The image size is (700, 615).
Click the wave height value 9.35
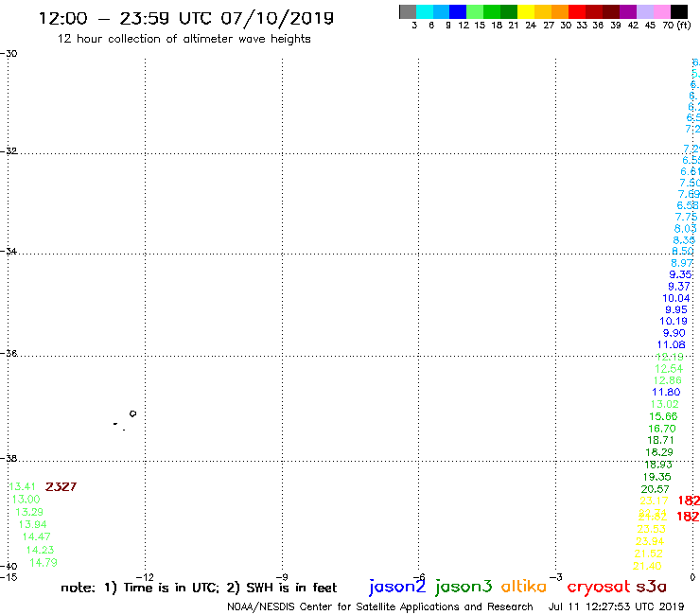click(x=680, y=274)
